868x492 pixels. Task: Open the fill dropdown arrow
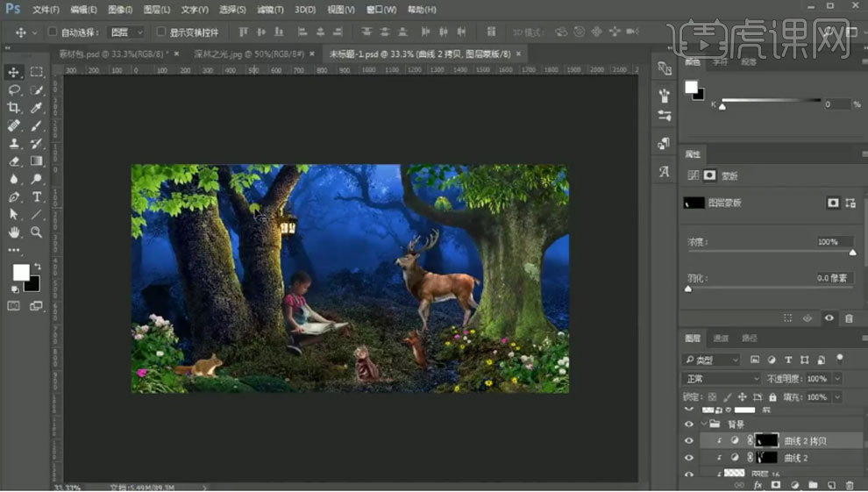tap(837, 396)
